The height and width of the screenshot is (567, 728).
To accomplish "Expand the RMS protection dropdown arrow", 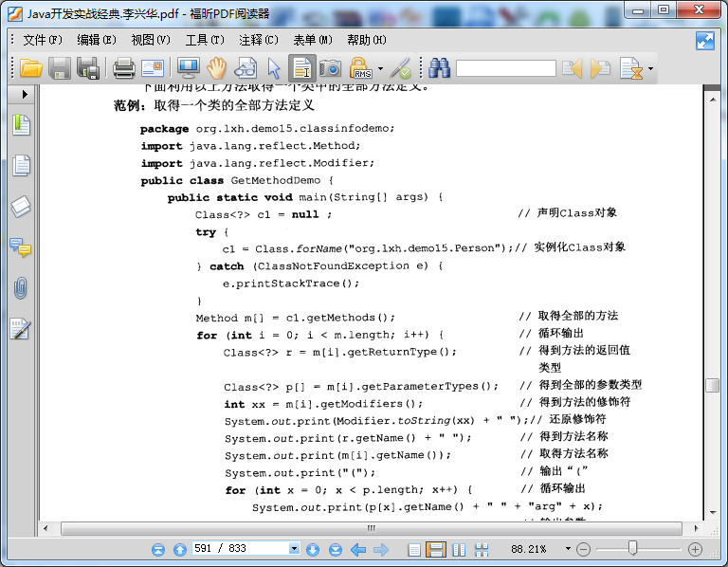I will click(x=381, y=68).
